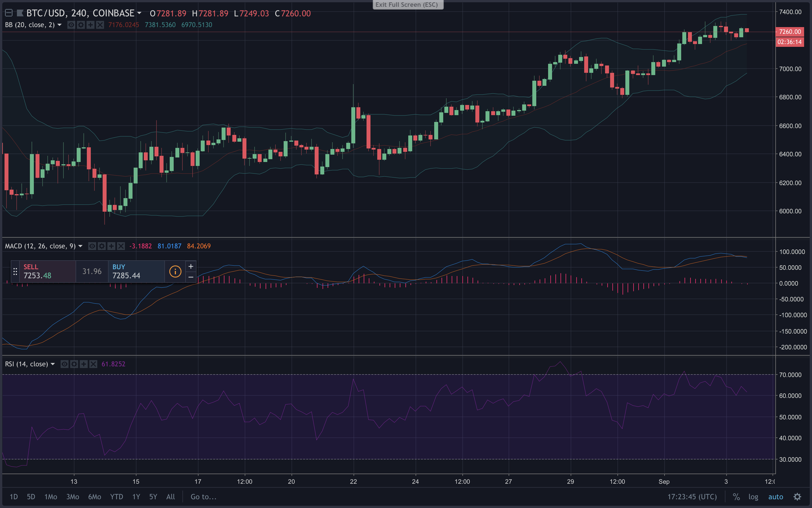Viewport: 812px width, 508px height.
Task: Click the SELL 7253.48 button
Action: click(x=48, y=271)
